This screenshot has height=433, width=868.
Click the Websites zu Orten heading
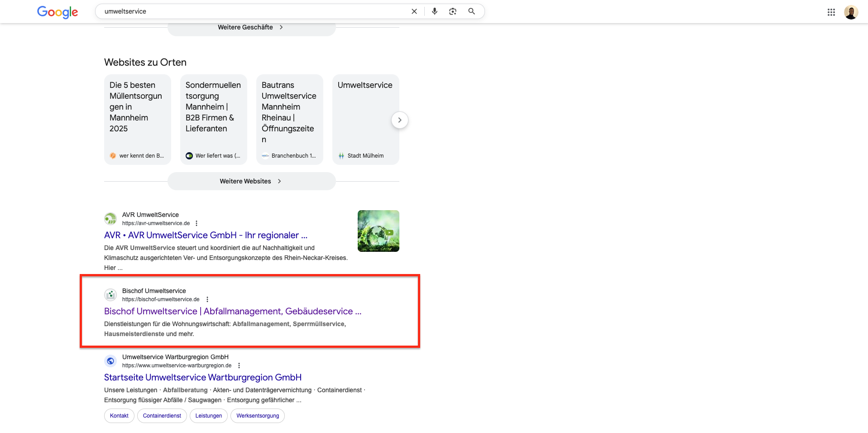145,63
